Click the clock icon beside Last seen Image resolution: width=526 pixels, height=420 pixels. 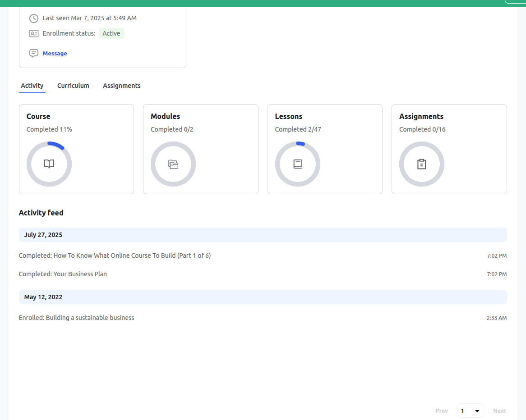tap(33, 18)
